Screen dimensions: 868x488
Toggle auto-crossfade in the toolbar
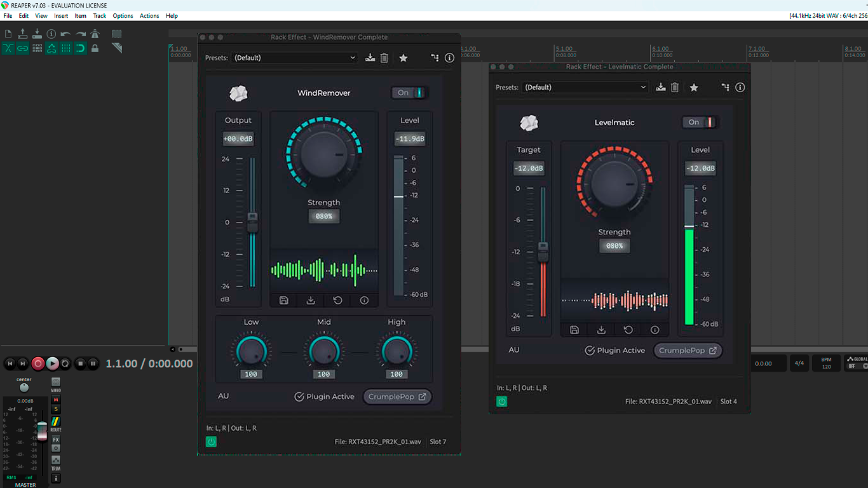click(x=8, y=48)
